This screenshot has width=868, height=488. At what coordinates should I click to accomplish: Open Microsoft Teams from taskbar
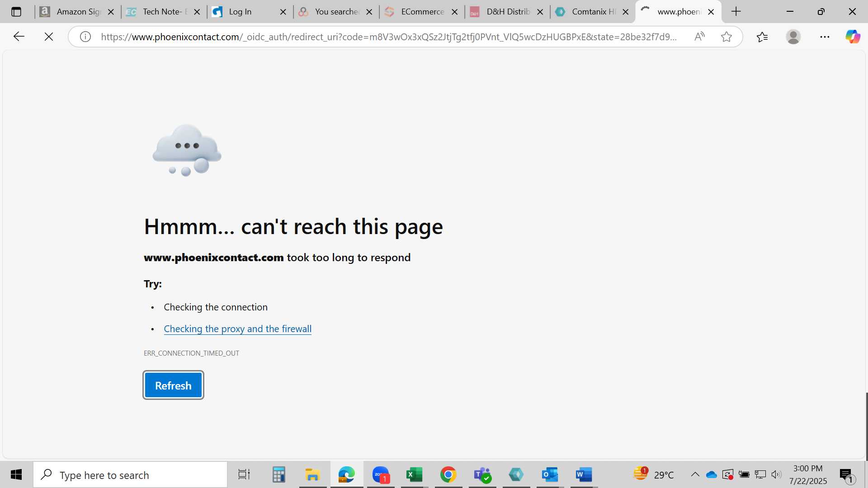pos(482,474)
